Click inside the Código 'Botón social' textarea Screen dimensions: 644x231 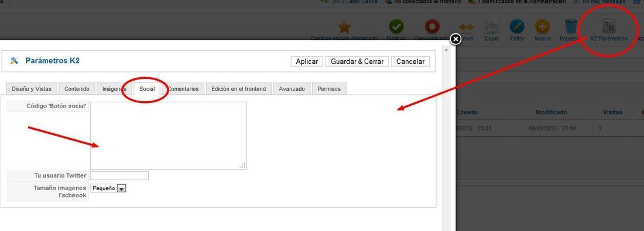coord(169,136)
